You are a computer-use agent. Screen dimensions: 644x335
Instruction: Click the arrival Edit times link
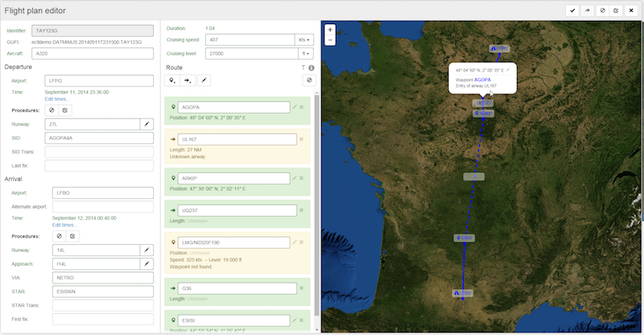(x=64, y=225)
